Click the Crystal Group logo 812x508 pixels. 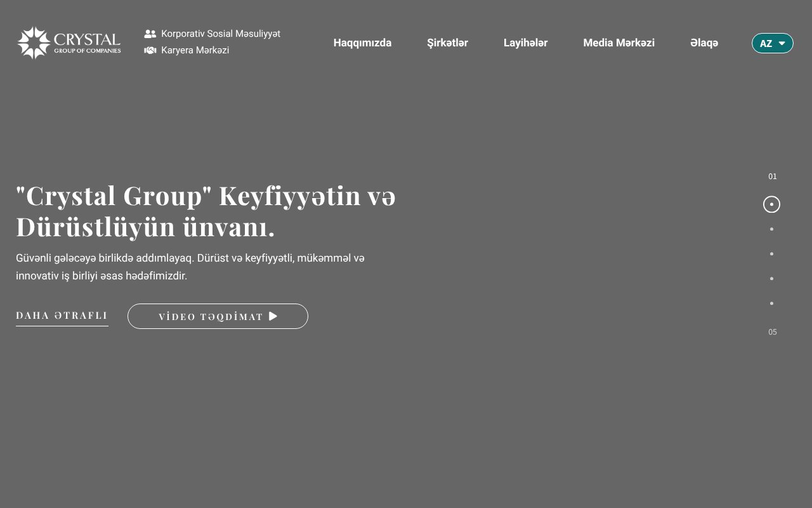pos(69,43)
